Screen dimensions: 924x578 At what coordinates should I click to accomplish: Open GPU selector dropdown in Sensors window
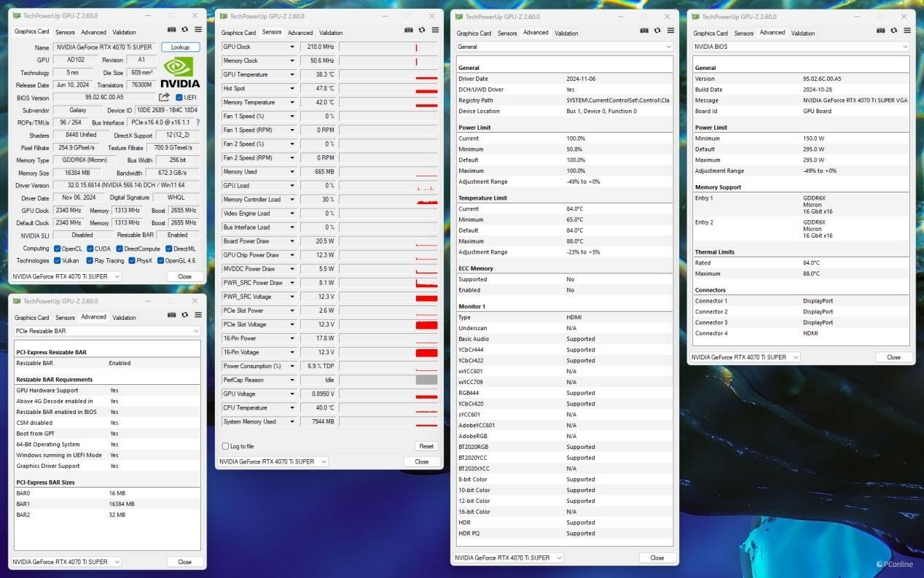point(273,461)
